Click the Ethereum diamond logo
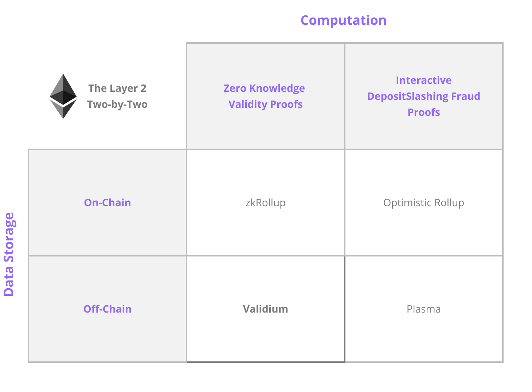This screenshot has height=392, width=532. pos(63,96)
